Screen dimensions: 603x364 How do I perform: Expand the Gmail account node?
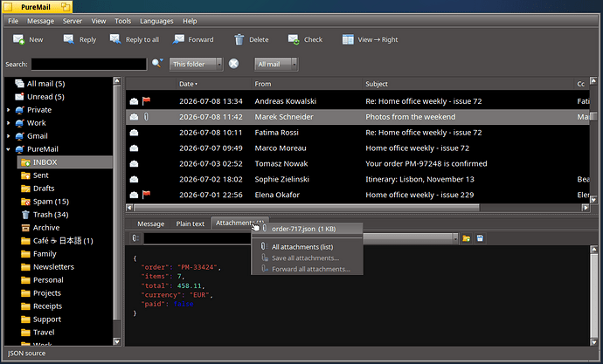(x=9, y=136)
